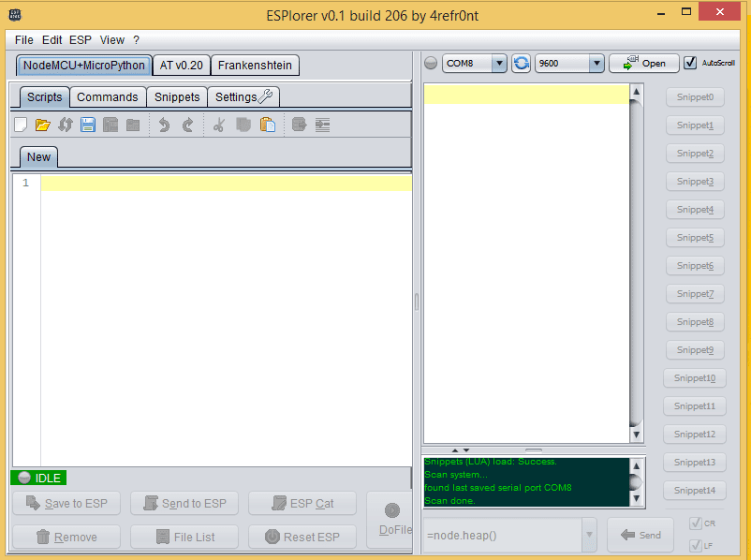Cut selected text with the scissors icon
This screenshot has width=751, height=560.
(x=217, y=125)
